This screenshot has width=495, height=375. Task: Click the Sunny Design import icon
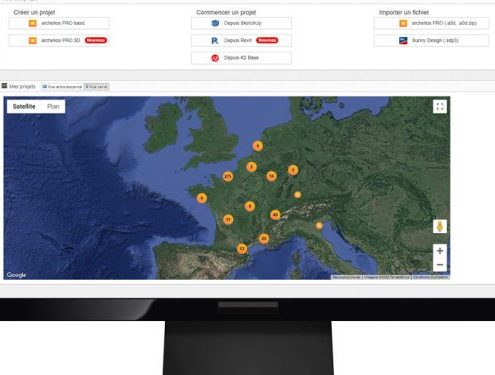[x=403, y=40]
